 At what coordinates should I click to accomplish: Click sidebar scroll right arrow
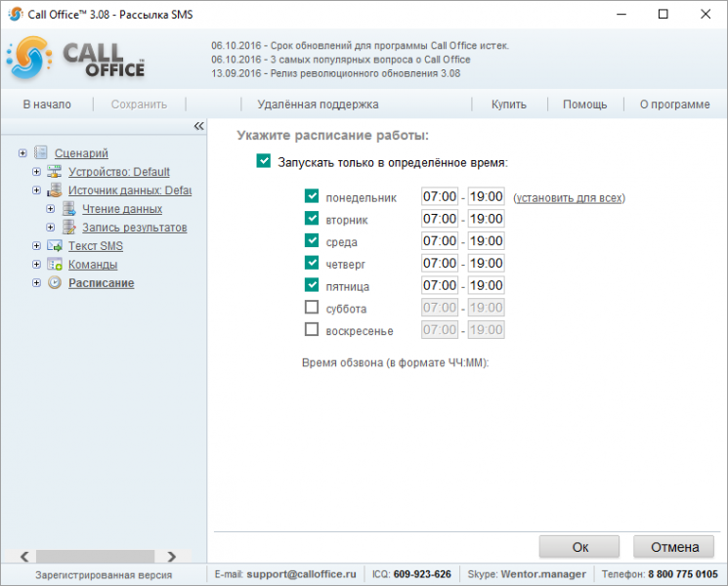(x=172, y=556)
